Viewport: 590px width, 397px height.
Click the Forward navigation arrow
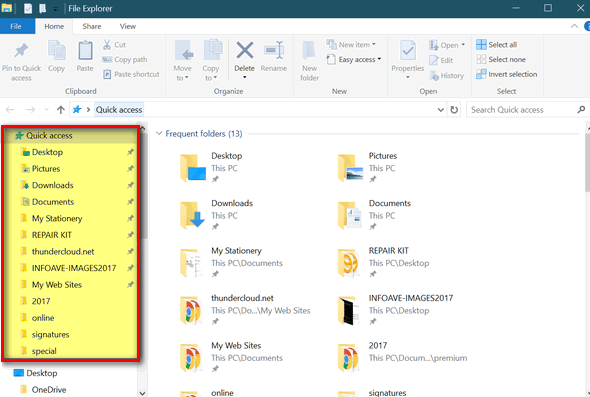pyautogui.click(x=30, y=110)
